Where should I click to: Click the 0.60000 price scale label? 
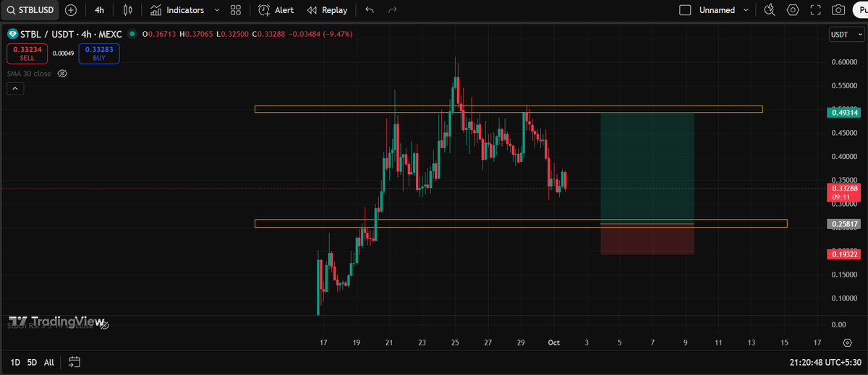[x=843, y=61]
